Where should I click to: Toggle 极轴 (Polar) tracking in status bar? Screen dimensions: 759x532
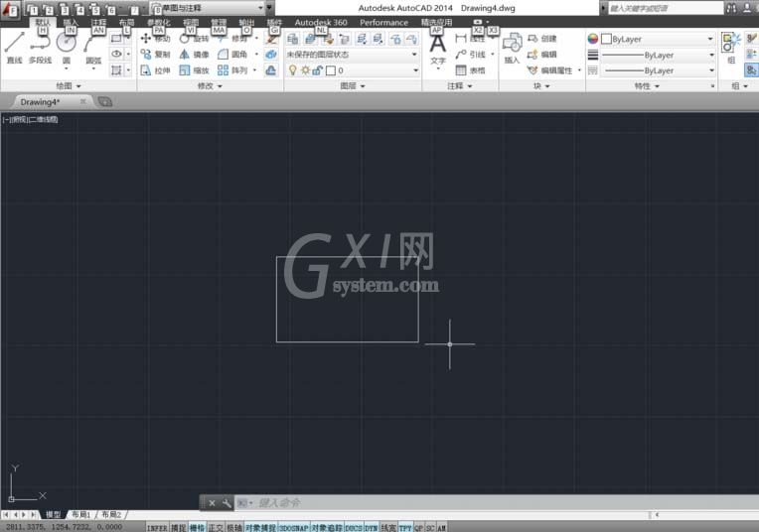[x=234, y=527]
